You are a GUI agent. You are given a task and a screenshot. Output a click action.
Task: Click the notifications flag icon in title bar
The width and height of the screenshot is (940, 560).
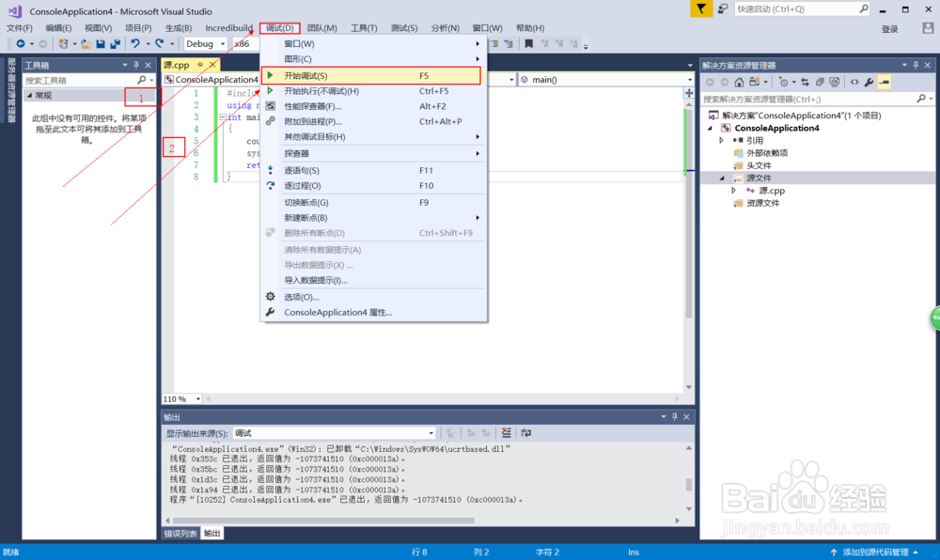[701, 9]
